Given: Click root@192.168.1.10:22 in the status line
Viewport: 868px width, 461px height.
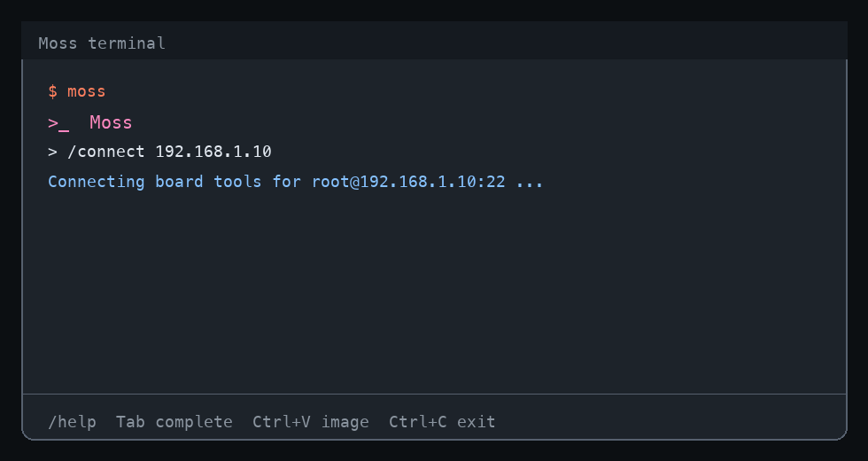Looking at the screenshot, I should [x=408, y=182].
